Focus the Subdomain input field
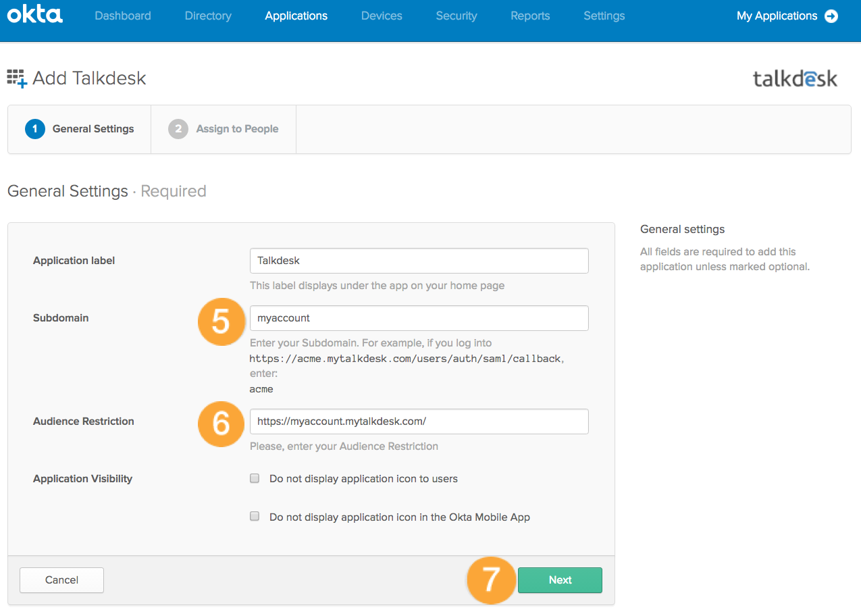This screenshot has width=861, height=616. [x=419, y=318]
